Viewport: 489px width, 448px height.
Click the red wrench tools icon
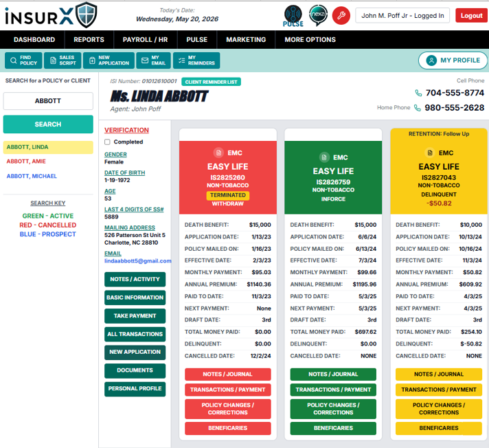[341, 15]
